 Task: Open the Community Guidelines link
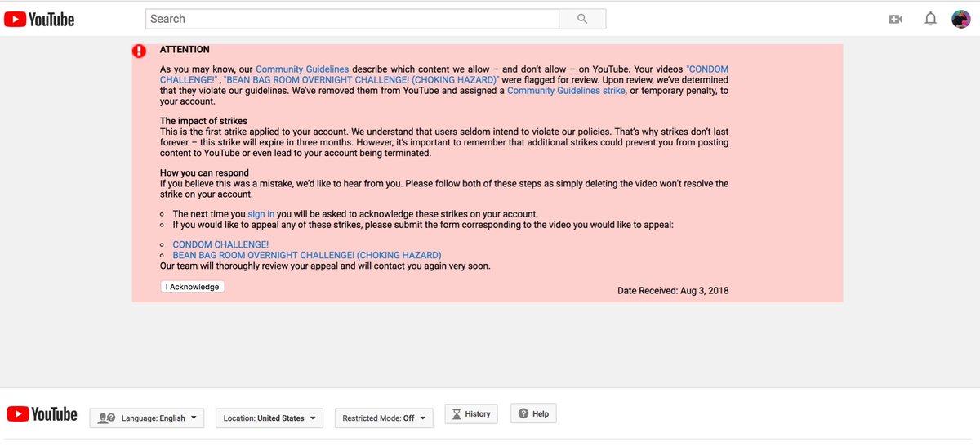pyautogui.click(x=302, y=69)
